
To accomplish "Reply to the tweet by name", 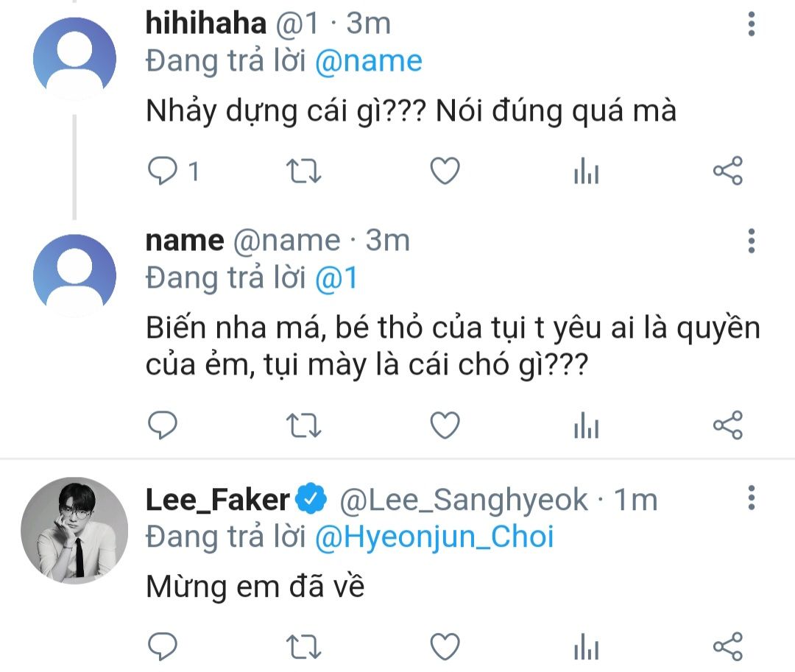I will click(162, 425).
